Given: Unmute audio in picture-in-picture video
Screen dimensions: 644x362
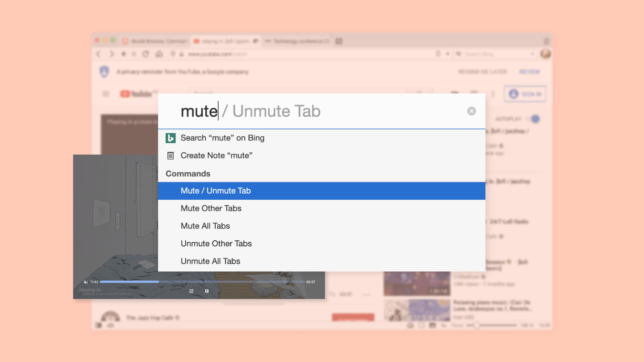Looking at the screenshot, I should coord(86,282).
